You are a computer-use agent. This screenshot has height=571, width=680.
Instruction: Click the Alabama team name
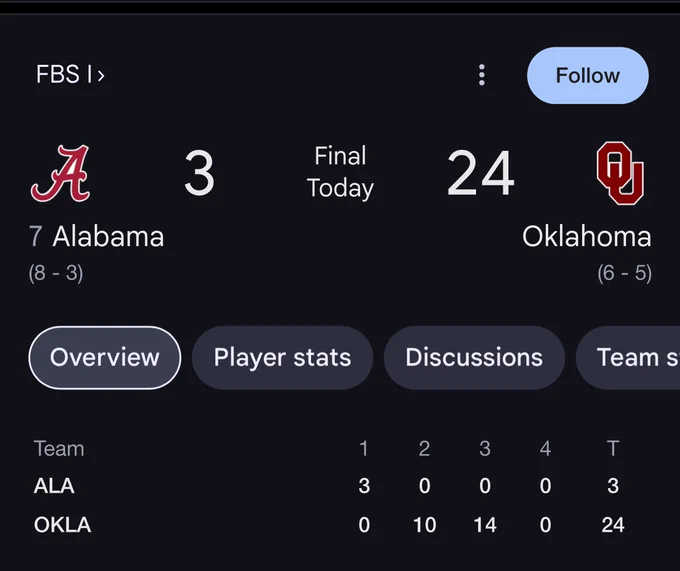coord(108,237)
